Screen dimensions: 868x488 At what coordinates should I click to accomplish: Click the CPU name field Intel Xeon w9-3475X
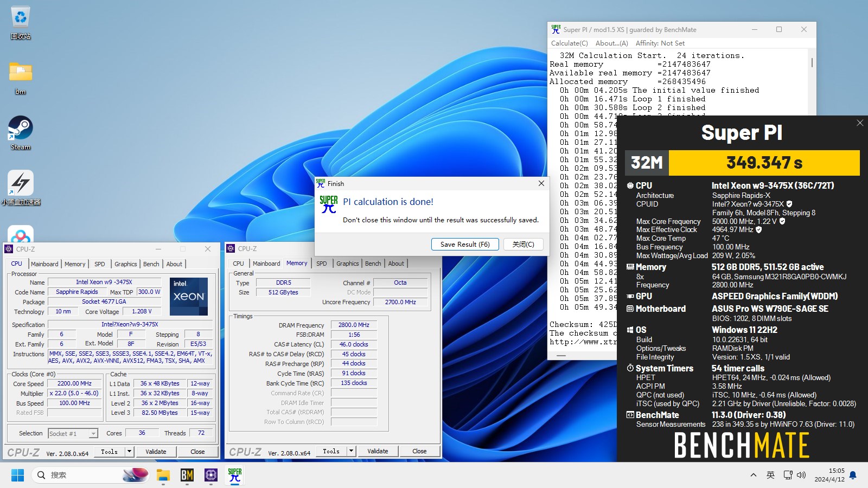104,282
